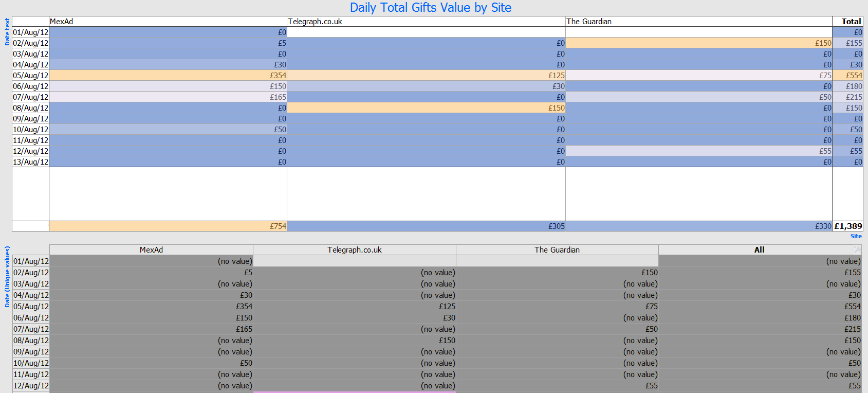Select the £155 cell in the All column
Image resolution: width=868 pixels, height=393 pixels.
[x=760, y=273]
